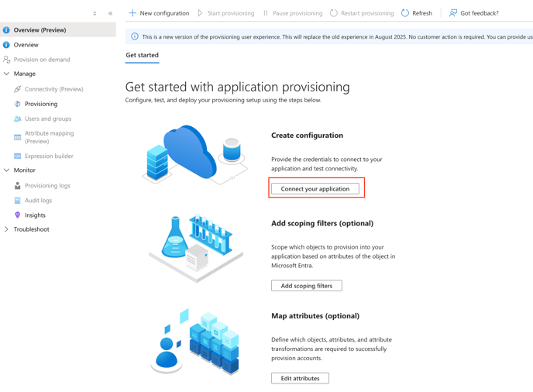Collapse the Monitor section
Viewport: 533px width, 392px height.
pyautogui.click(x=7, y=170)
